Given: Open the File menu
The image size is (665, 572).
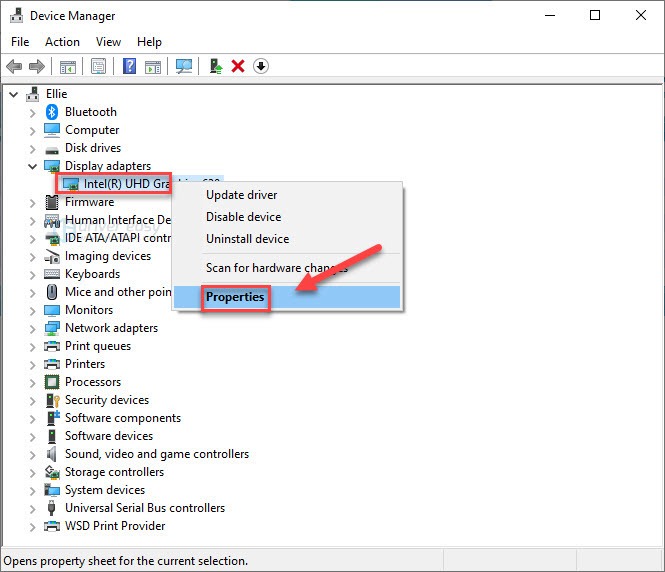Looking at the screenshot, I should pos(20,42).
